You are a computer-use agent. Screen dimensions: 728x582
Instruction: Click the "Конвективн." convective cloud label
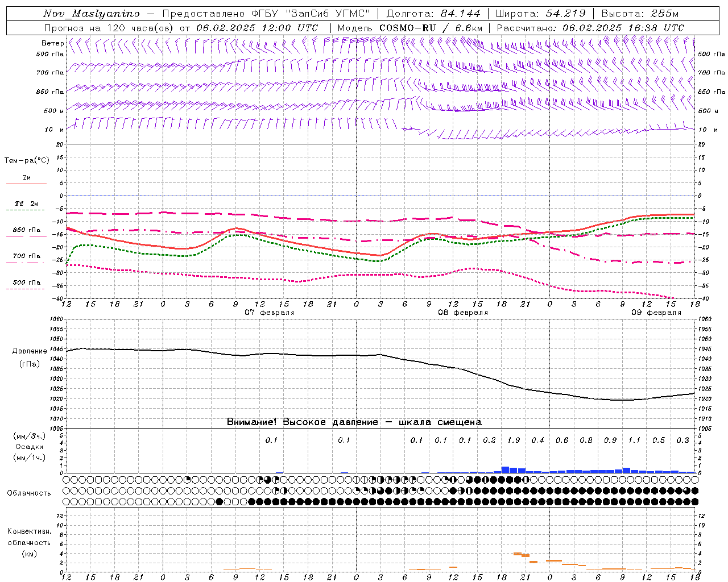(x=29, y=531)
